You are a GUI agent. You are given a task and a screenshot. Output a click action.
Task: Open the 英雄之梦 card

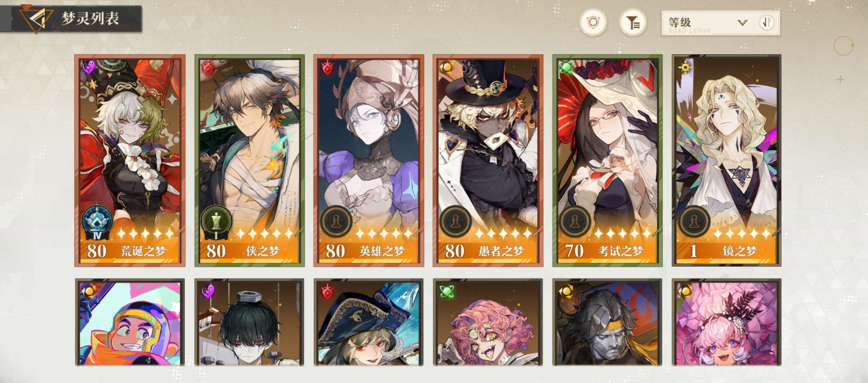369,161
